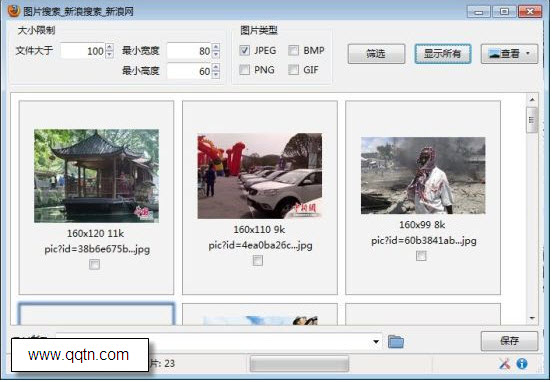Enable the PNG image type checkbox
This screenshot has width=552, height=382.
(x=245, y=70)
